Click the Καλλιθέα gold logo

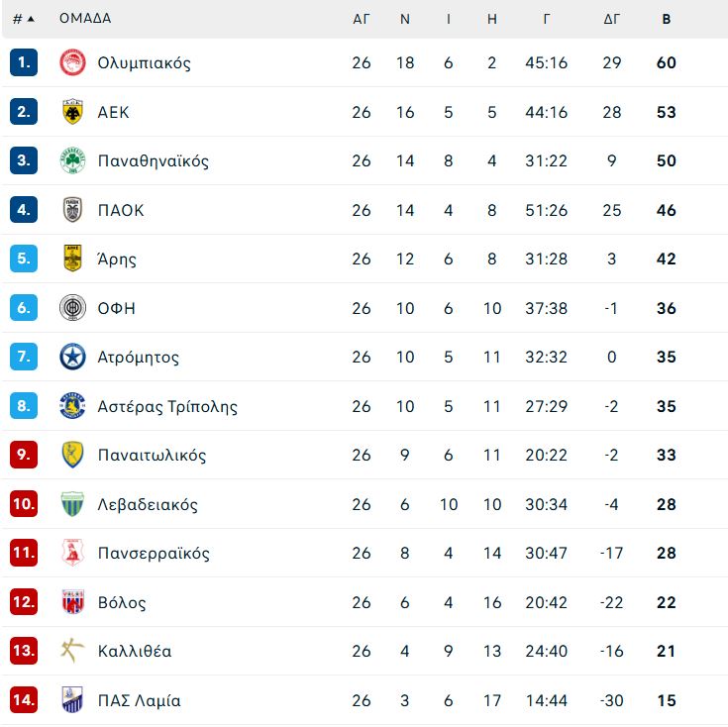click(x=72, y=651)
